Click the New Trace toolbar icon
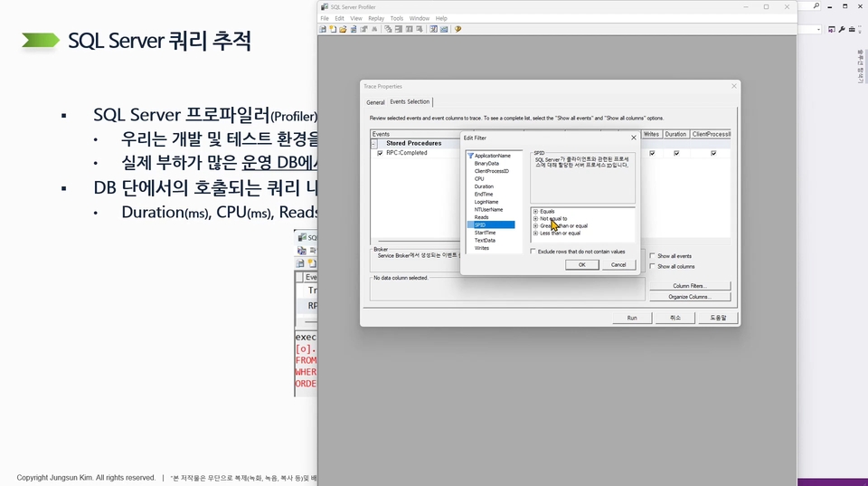 coord(323,29)
